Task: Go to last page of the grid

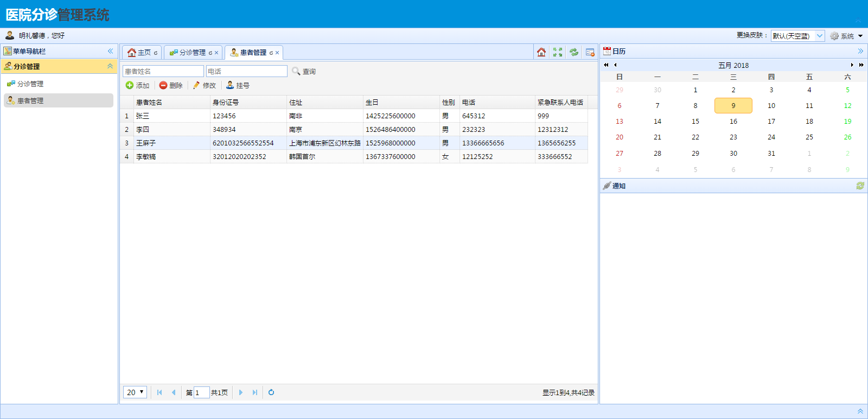Action: point(255,392)
